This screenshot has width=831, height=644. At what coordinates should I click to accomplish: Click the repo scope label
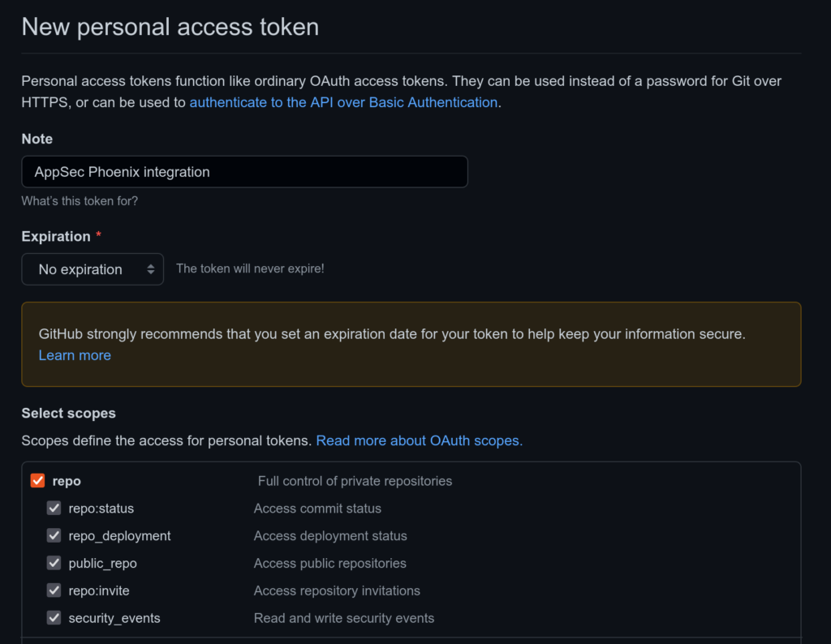click(x=67, y=481)
